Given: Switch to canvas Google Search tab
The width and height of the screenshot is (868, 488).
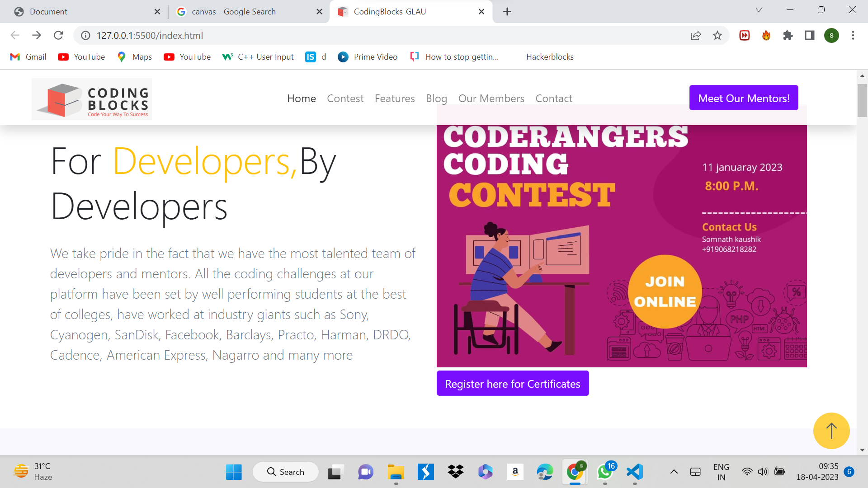Looking at the screenshot, I should click(x=233, y=12).
